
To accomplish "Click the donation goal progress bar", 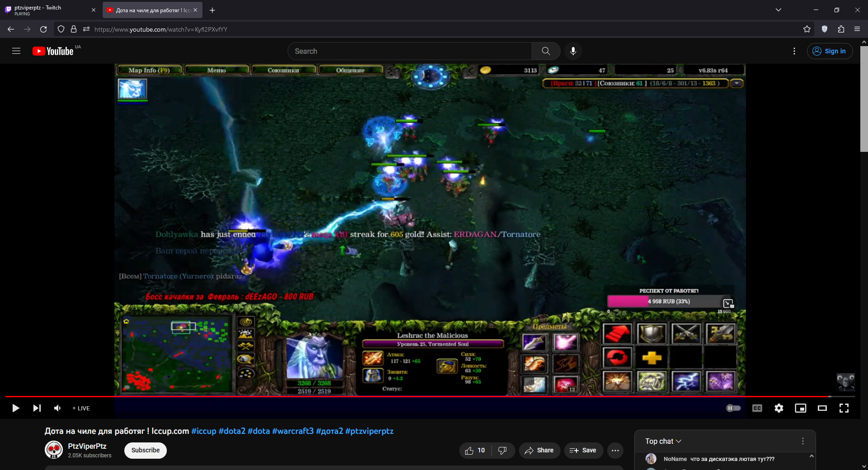I will pos(669,301).
